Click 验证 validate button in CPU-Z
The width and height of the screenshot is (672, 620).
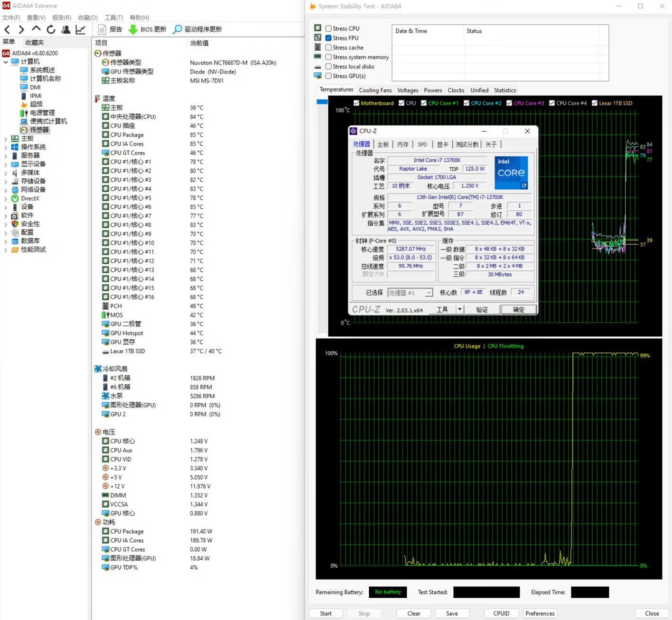(x=482, y=309)
